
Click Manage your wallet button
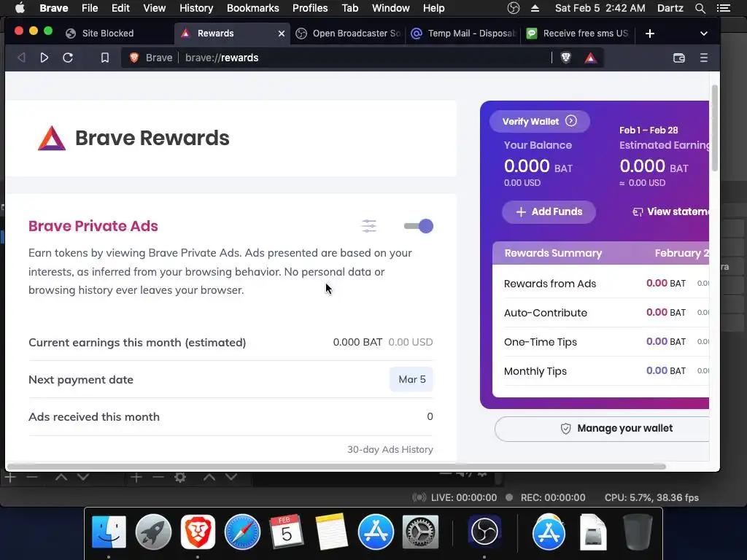[x=602, y=428]
